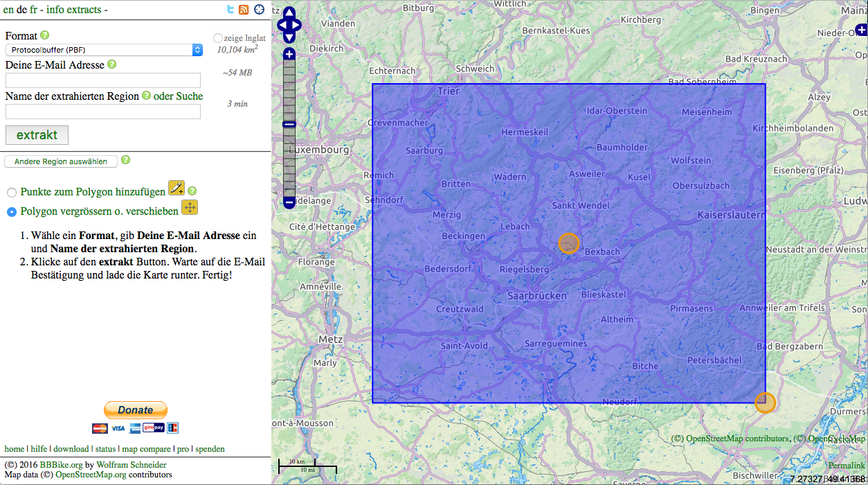Click the giropay payment logo
Screen dimensions: 868x485
pos(154,427)
